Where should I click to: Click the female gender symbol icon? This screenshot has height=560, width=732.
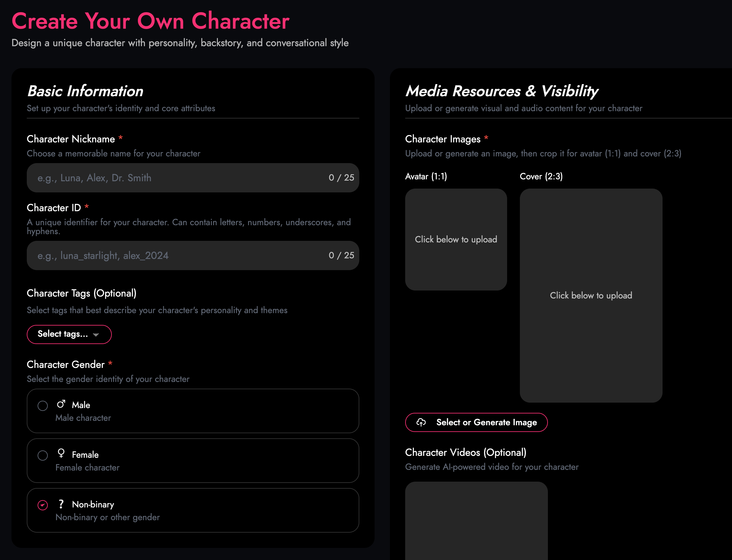pyautogui.click(x=61, y=453)
